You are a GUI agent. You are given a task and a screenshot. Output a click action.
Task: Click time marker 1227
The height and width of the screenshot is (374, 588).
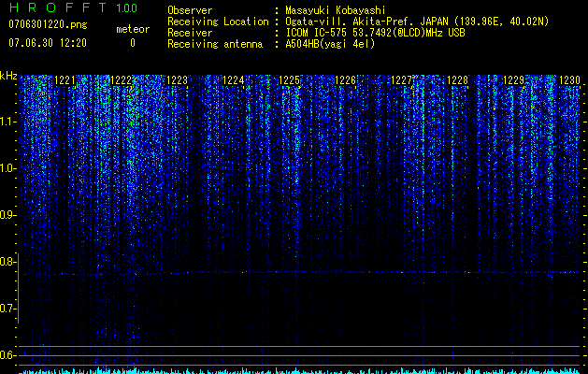pos(402,80)
